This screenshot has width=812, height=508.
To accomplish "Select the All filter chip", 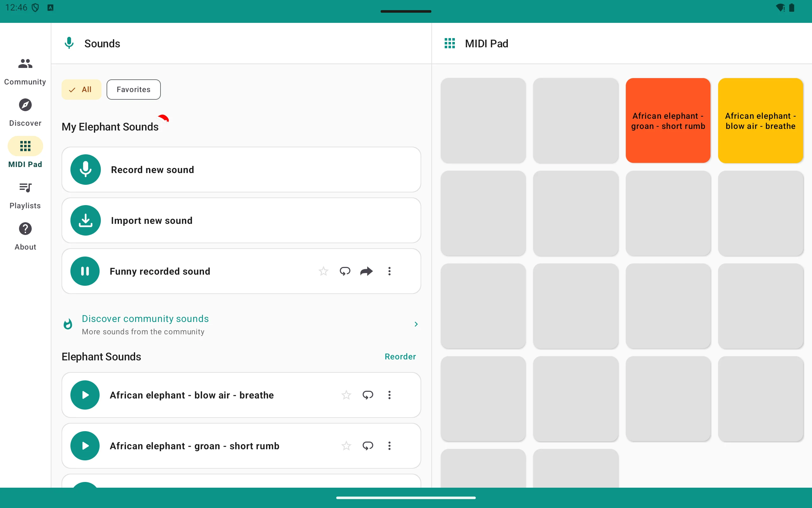I will click(x=81, y=89).
